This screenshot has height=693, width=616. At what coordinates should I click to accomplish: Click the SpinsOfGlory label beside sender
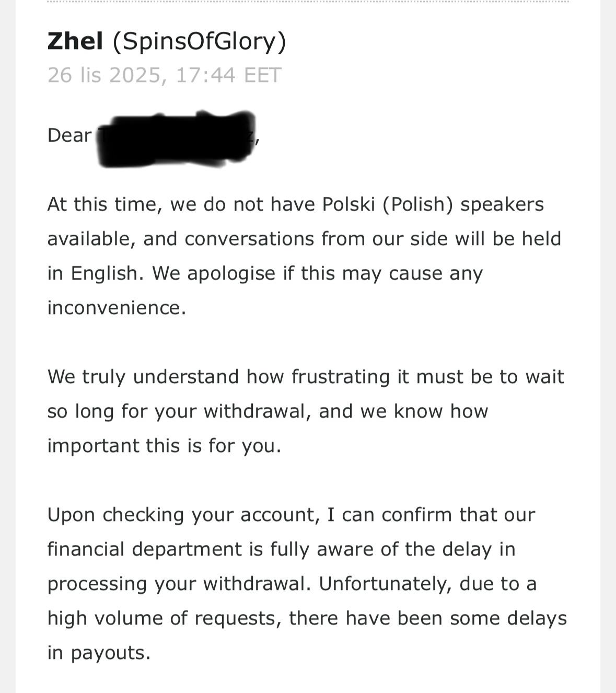[x=199, y=41]
